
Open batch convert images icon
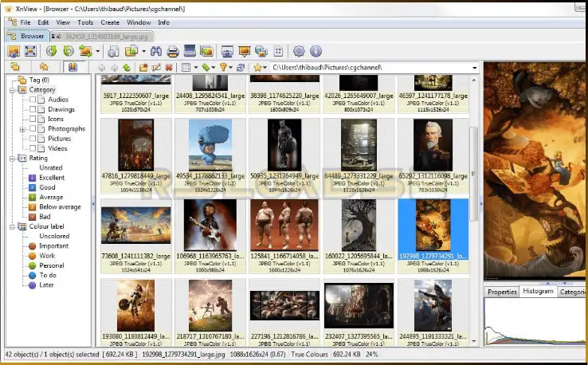(206, 51)
